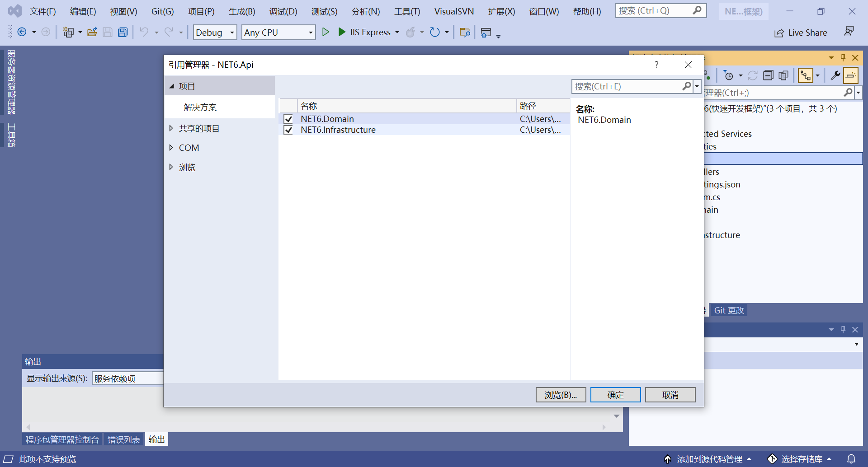Run IIS Express with solid green play icon

click(x=342, y=32)
